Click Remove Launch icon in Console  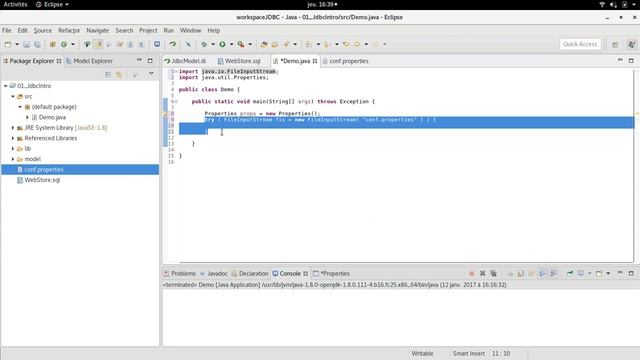(x=482, y=273)
